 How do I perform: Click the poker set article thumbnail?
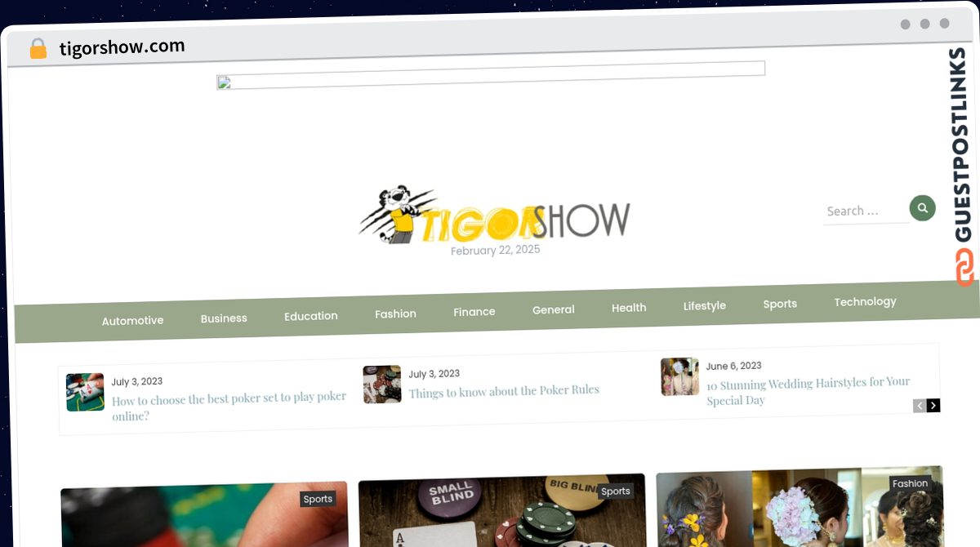pos(85,392)
